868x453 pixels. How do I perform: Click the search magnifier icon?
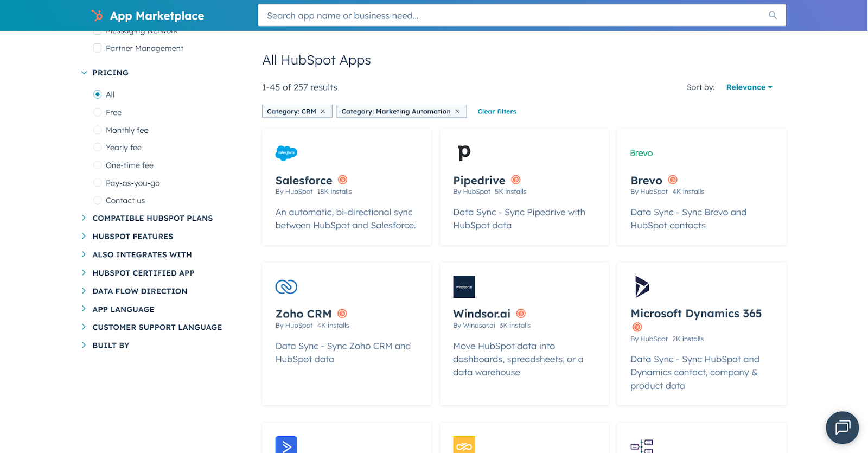pos(773,15)
